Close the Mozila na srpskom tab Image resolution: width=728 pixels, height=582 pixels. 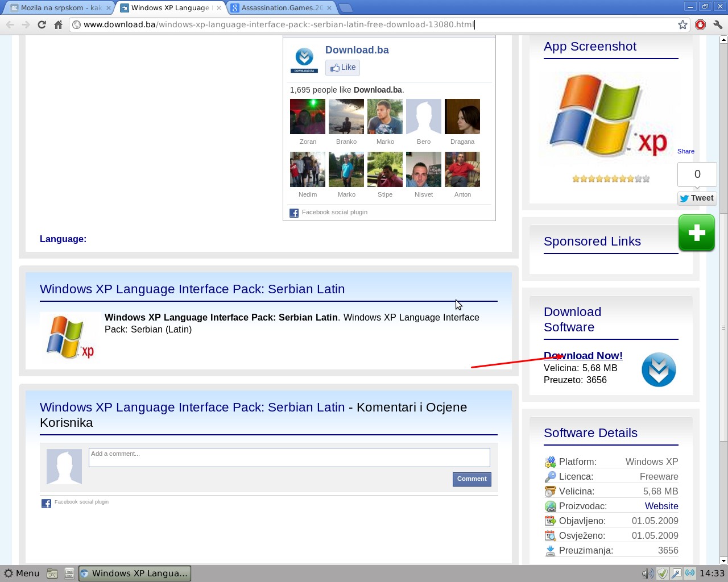tap(108, 8)
